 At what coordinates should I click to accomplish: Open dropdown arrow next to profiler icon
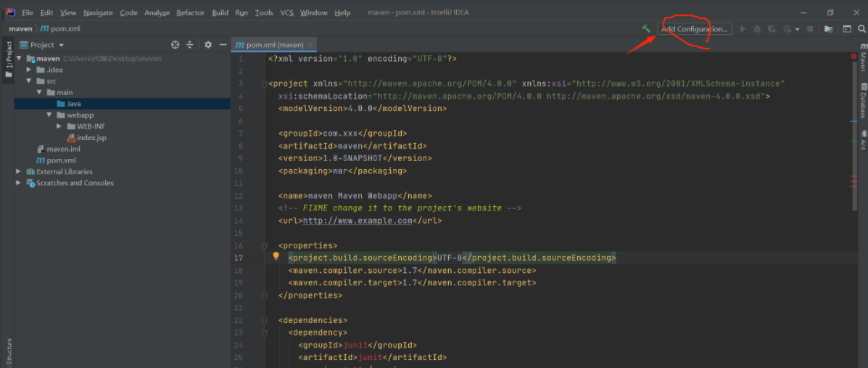pos(797,29)
